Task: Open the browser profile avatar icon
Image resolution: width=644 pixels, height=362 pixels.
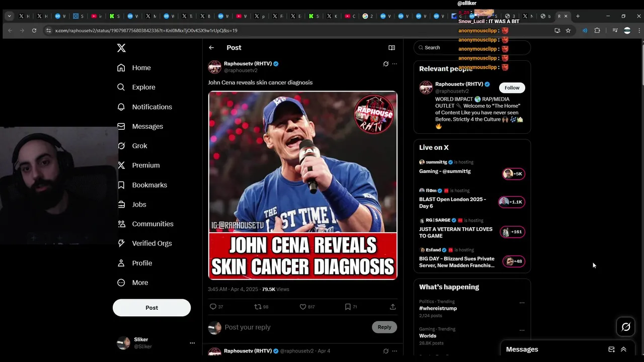Action: click(x=627, y=31)
